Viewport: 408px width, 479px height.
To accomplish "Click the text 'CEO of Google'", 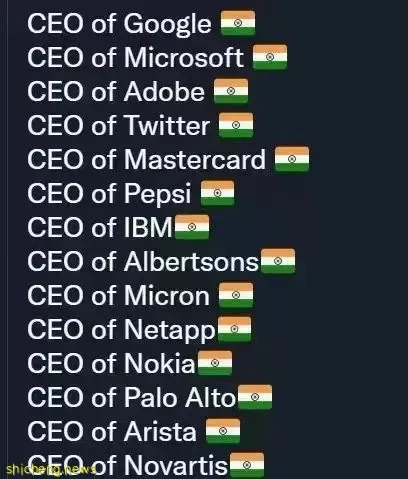I will (x=119, y=24).
